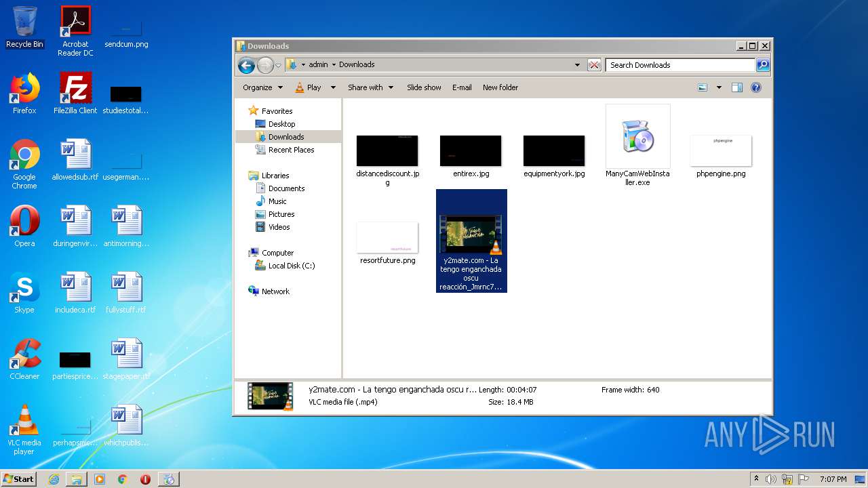Select distancediscount.jpg thumbnail
The height and width of the screenshot is (488, 868).
point(387,160)
